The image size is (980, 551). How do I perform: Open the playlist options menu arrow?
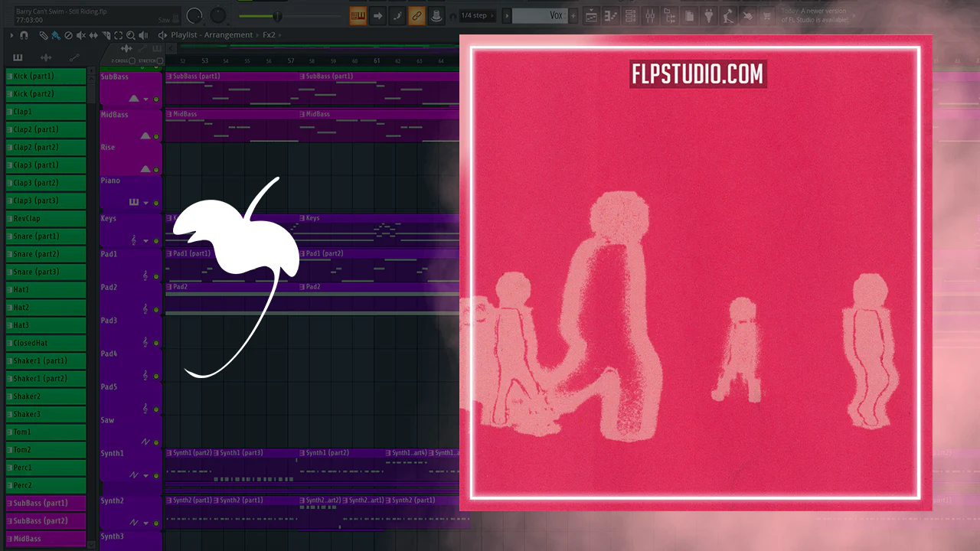click(11, 35)
